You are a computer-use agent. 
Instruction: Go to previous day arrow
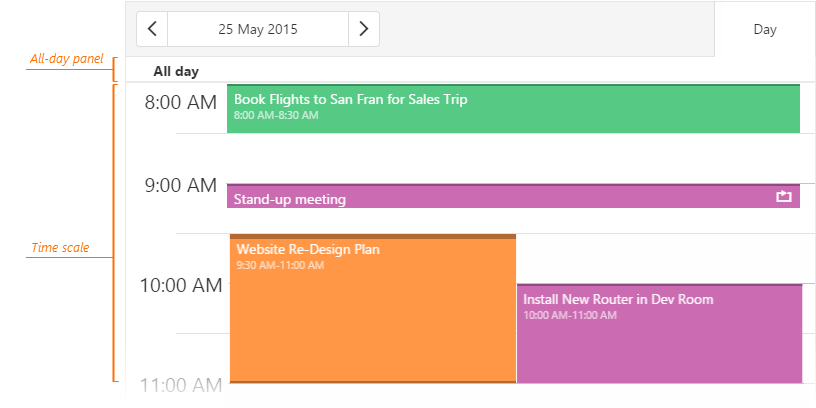pyautogui.click(x=152, y=29)
